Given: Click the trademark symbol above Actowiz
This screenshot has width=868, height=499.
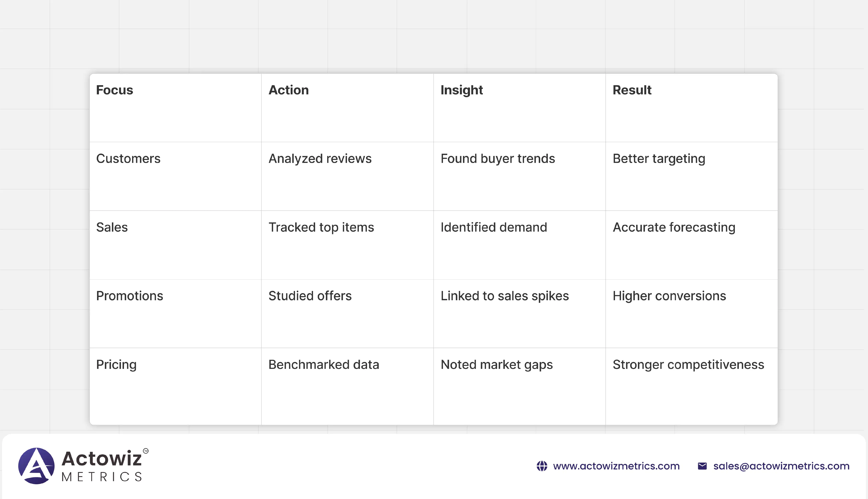Looking at the screenshot, I should (146, 451).
